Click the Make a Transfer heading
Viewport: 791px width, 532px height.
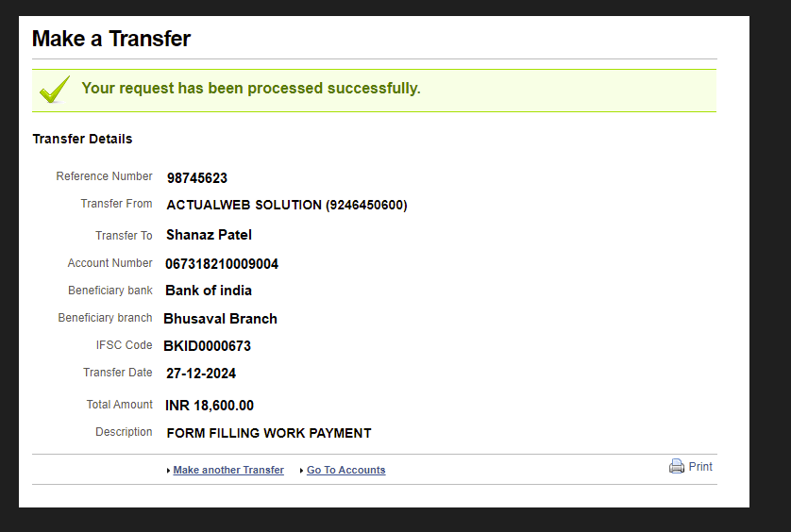[x=111, y=39]
